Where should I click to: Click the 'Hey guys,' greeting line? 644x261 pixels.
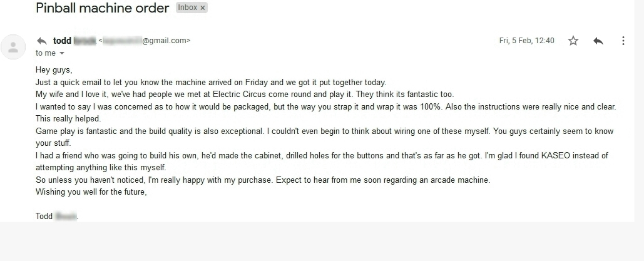(x=54, y=70)
